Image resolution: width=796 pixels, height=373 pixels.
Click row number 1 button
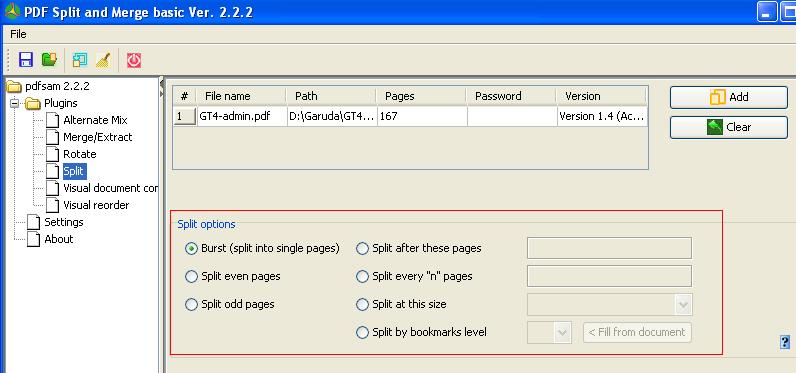[x=185, y=116]
